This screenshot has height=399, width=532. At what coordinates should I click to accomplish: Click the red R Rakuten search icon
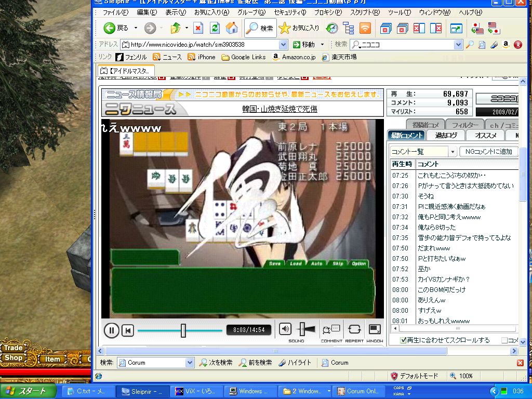pos(518,45)
